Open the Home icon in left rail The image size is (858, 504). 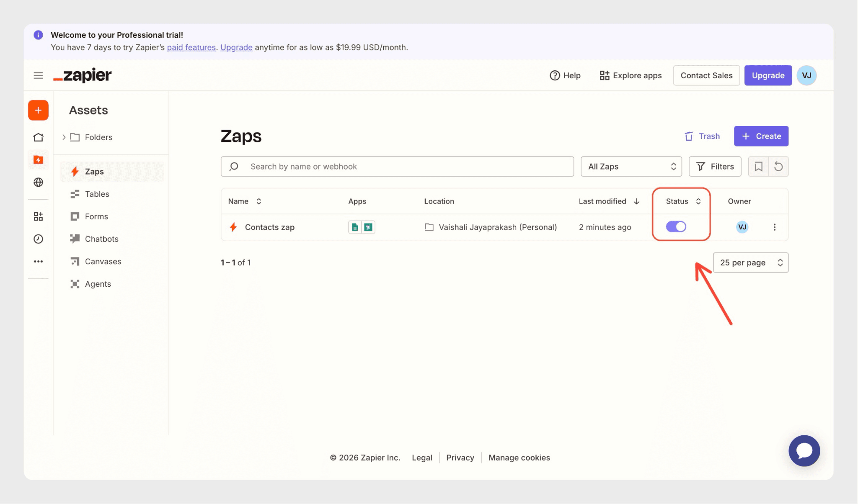(38, 137)
